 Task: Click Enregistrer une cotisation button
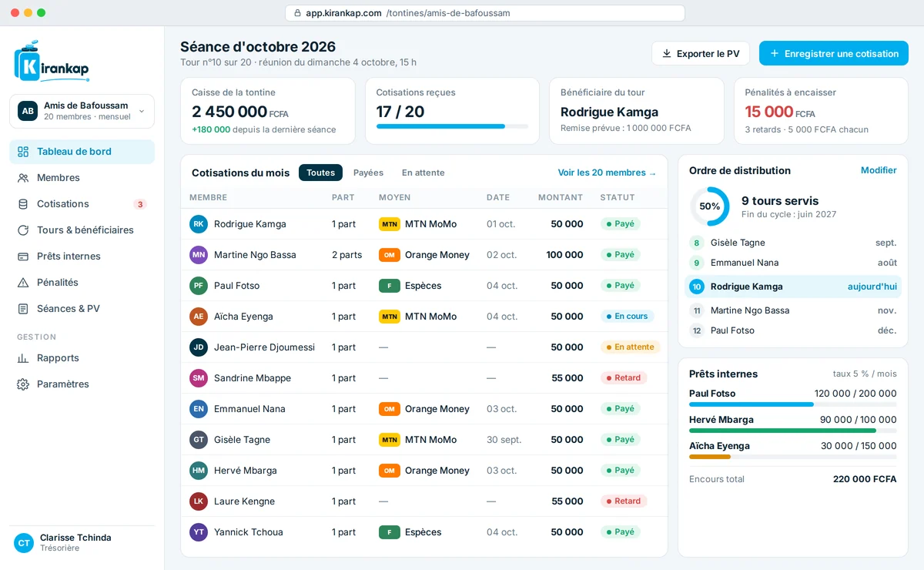tap(834, 53)
